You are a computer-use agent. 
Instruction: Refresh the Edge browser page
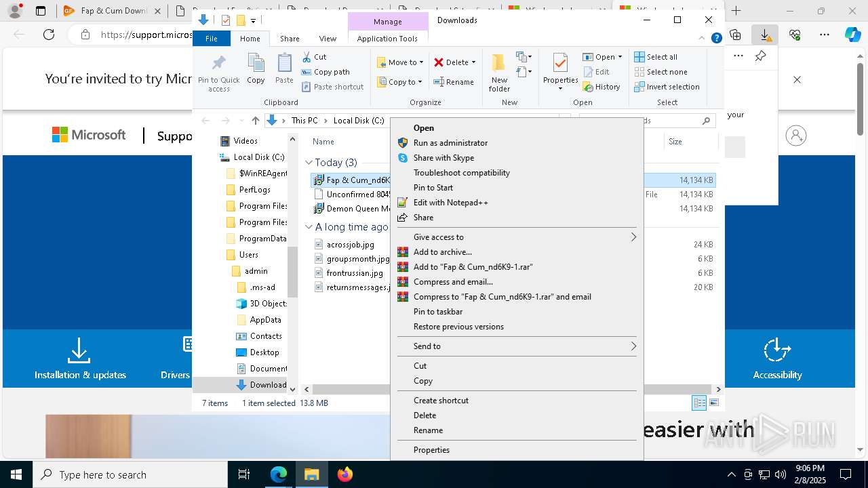coord(49,35)
